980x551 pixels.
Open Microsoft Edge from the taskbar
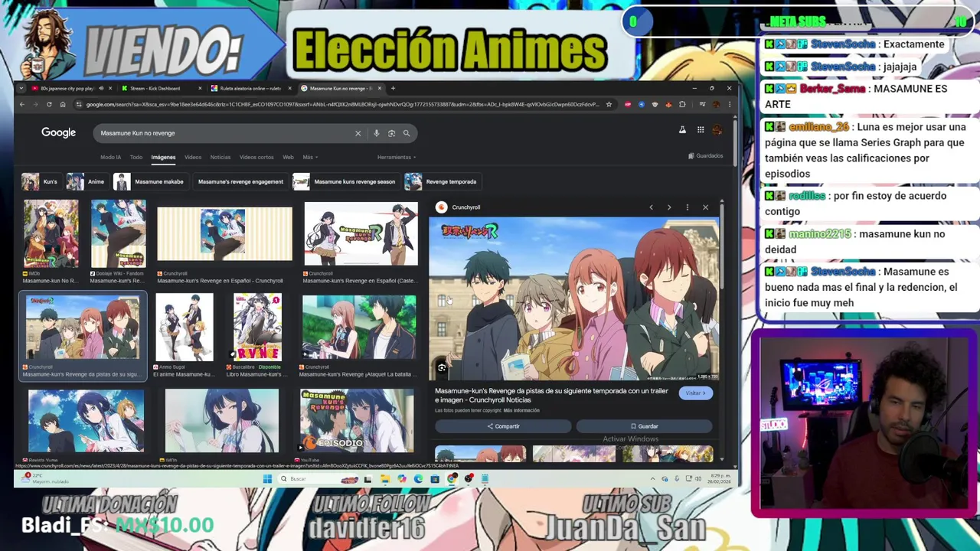tap(418, 479)
